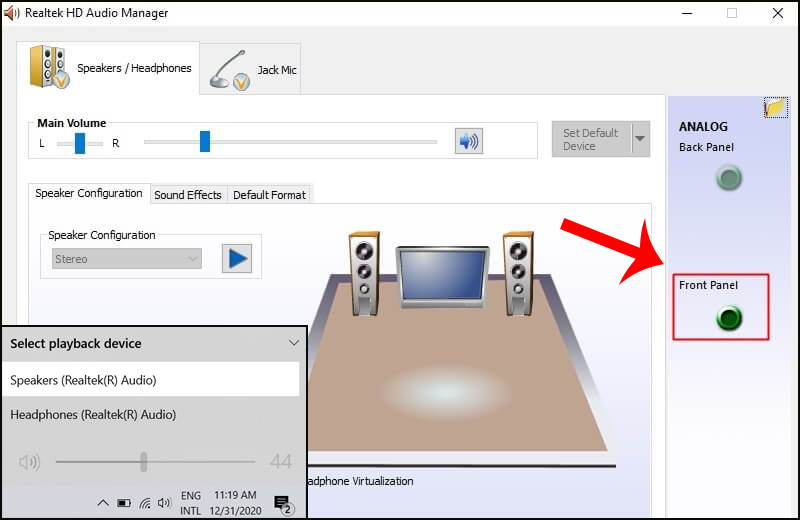The height and width of the screenshot is (520, 800).
Task: Click the Main Volume slider handle
Action: coord(205,142)
